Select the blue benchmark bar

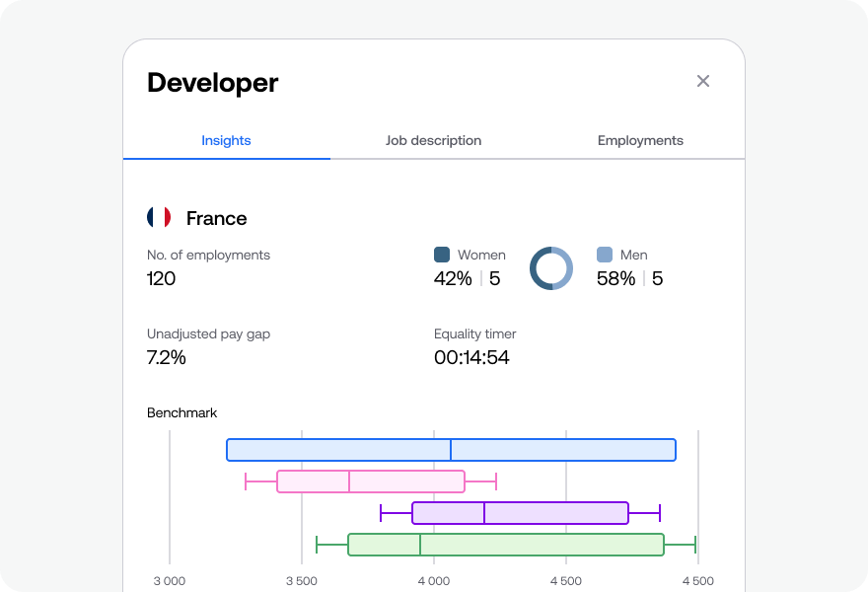coord(451,450)
